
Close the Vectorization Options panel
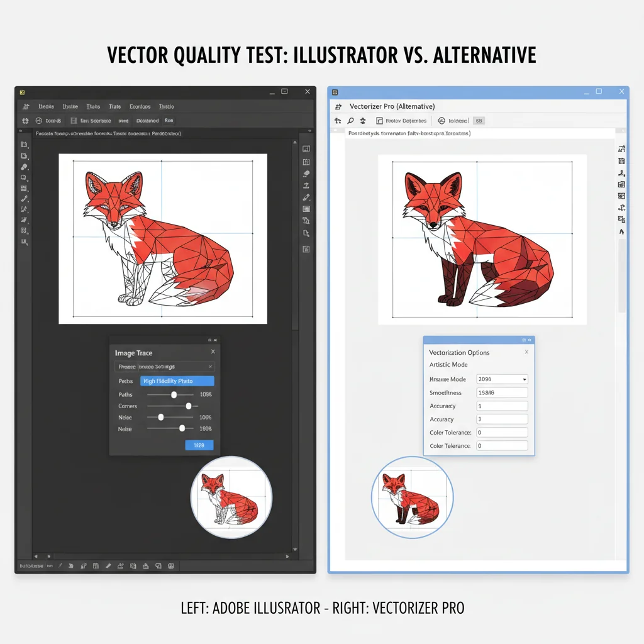click(526, 352)
